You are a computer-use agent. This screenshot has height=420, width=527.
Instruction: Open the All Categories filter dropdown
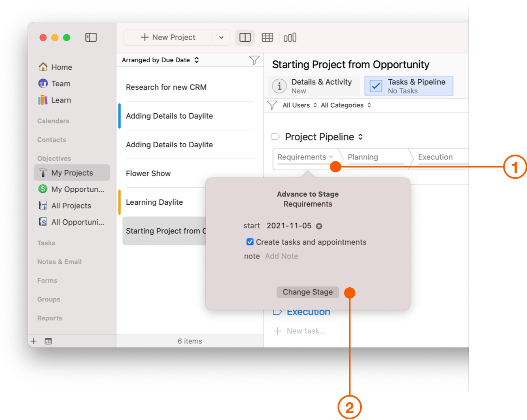346,105
